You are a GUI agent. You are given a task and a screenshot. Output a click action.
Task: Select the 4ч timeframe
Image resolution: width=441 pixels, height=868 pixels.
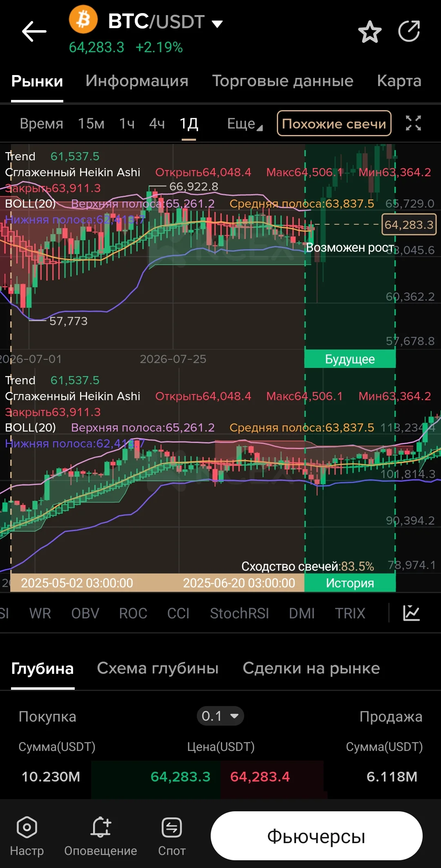(157, 124)
